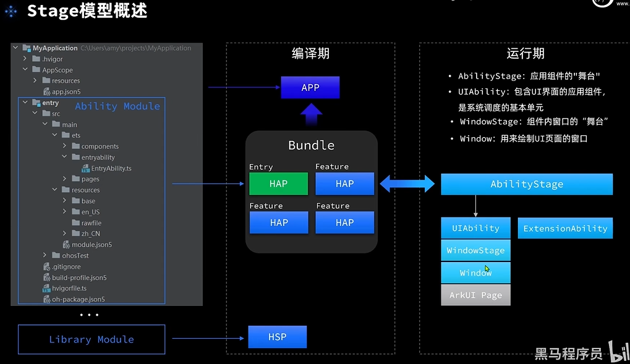Click the ExtensionAbility block
Viewport: 630px width, 364px height.
(x=565, y=228)
